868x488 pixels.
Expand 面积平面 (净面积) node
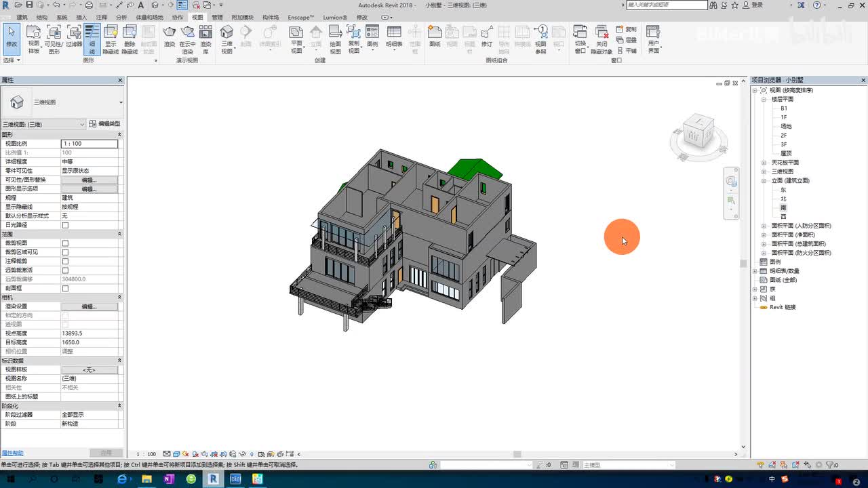pyautogui.click(x=764, y=235)
